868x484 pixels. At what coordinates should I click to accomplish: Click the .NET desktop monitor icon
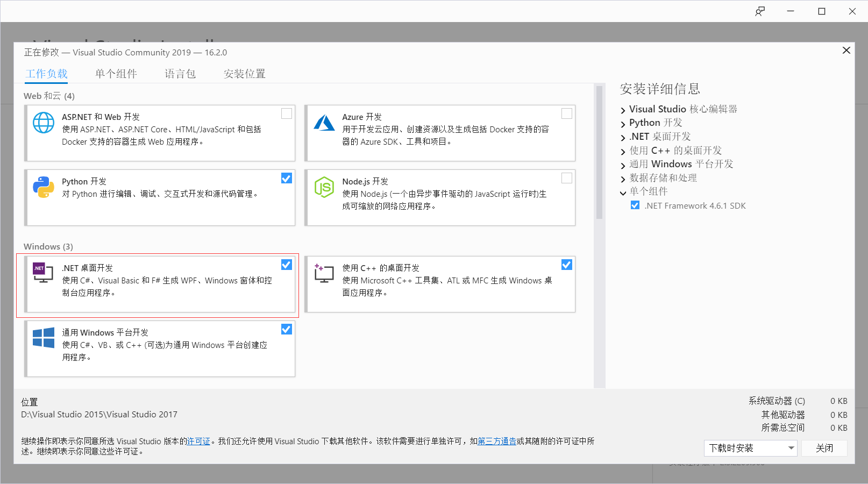(43, 273)
